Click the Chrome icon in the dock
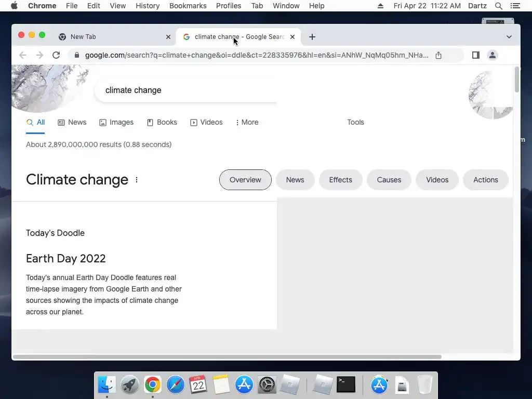Screen dimensions: 532x399 [x=152, y=385]
